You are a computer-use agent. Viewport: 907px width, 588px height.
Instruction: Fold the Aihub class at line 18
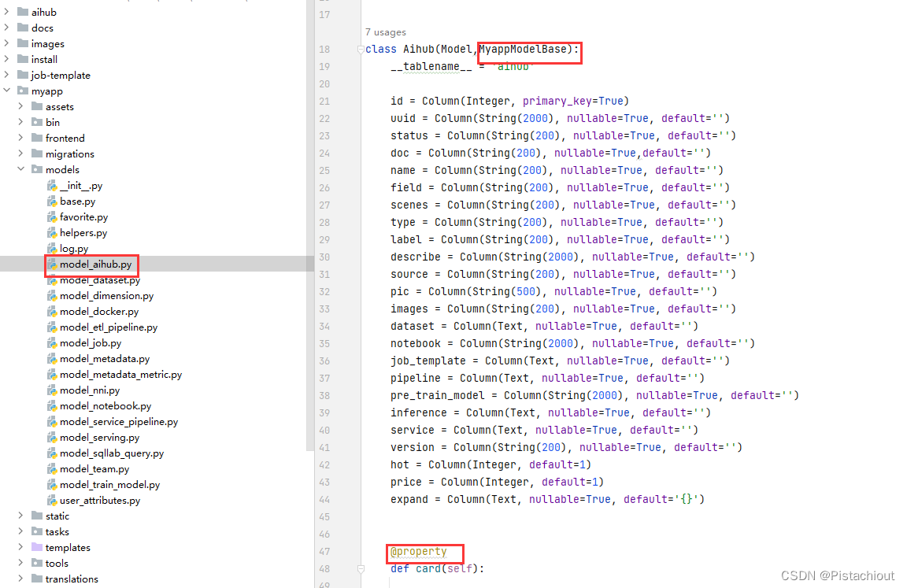(x=361, y=50)
